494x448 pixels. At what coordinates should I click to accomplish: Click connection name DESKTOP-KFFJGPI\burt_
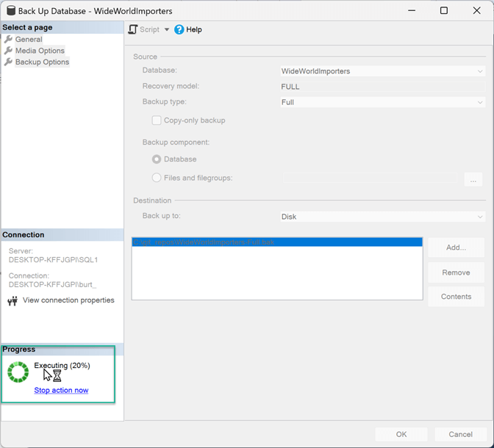click(52, 284)
